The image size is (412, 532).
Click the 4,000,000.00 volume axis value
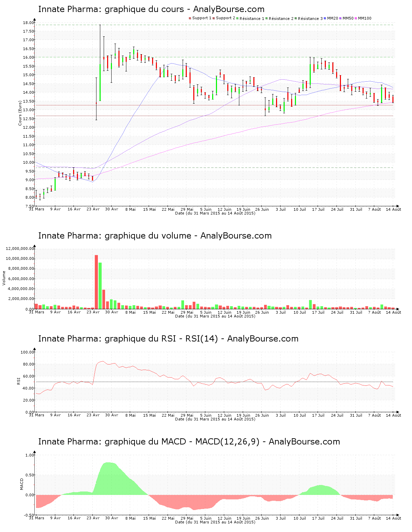pyautogui.click(x=21, y=289)
